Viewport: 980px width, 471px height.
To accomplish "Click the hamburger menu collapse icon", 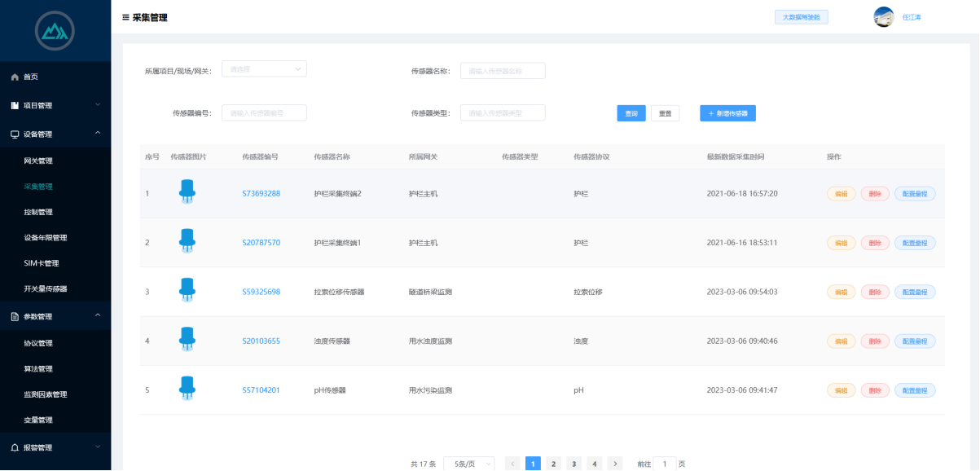I will click(125, 17).
